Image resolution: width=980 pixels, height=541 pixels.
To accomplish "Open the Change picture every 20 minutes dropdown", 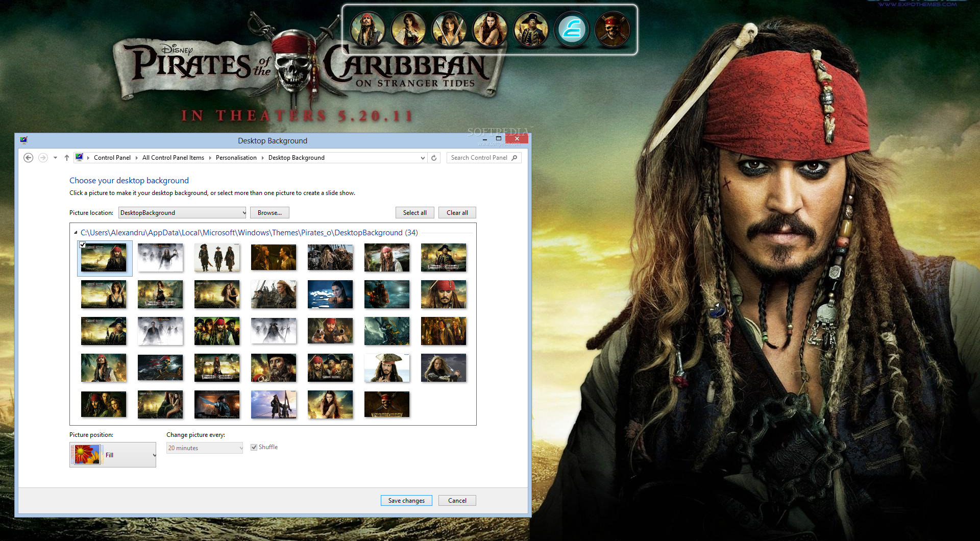I will point(205,448).
